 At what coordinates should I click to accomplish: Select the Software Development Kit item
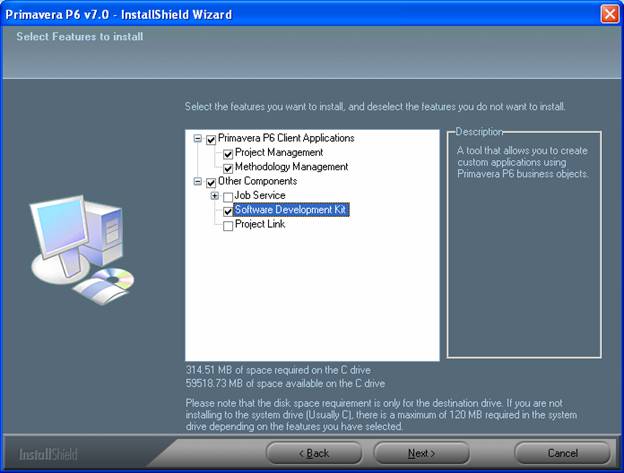pos(291,210)
